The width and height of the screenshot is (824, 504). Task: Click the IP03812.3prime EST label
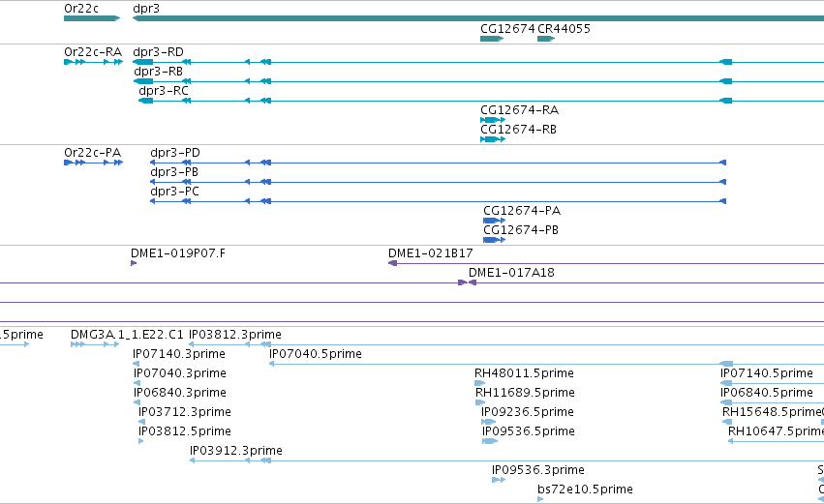tap(235, 335)
